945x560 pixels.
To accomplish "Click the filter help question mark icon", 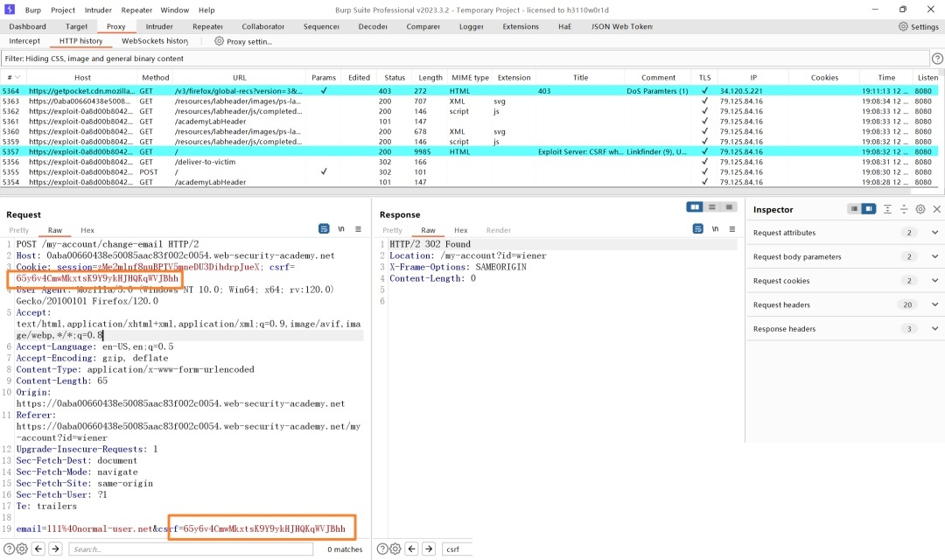I will (x=937, y=59).
